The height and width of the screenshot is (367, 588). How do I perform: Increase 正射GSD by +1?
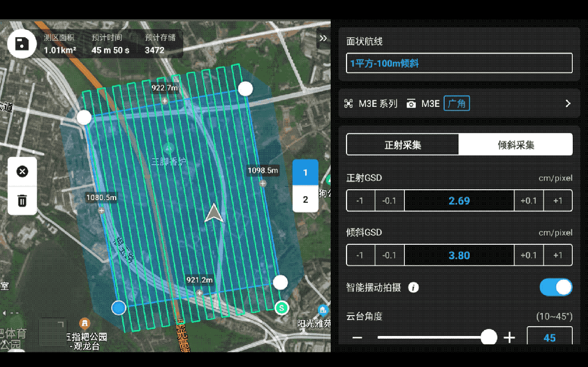click(x=557, y=201)
